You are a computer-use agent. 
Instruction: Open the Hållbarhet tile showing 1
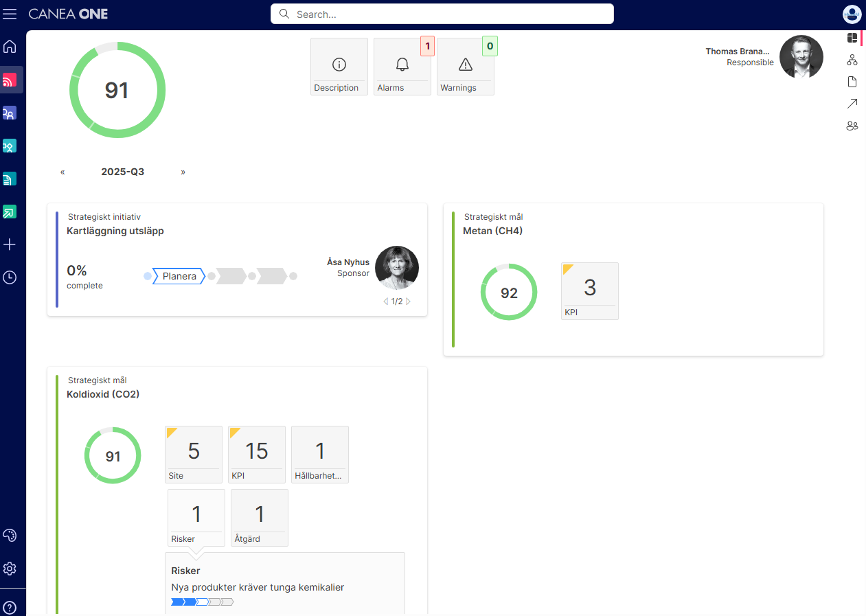click(x=320, y=455)
